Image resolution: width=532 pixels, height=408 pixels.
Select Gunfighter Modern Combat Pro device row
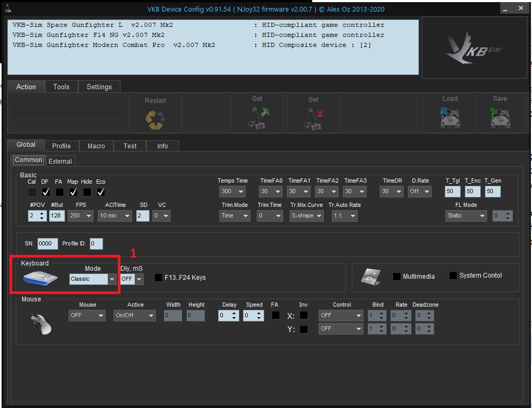tap(213, 45)
